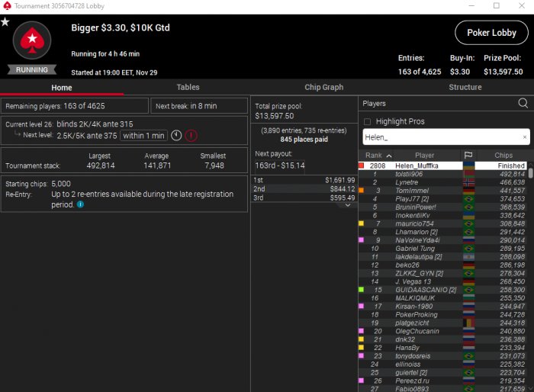Sort by the Chips column header

point(503,156)
